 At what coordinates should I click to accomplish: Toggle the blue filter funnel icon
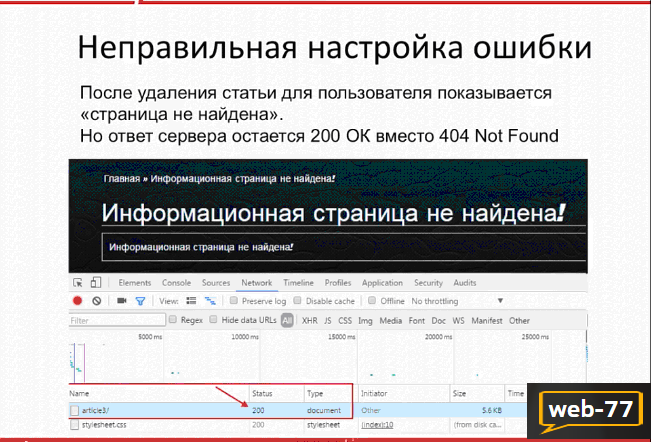(x=140, y=301)
